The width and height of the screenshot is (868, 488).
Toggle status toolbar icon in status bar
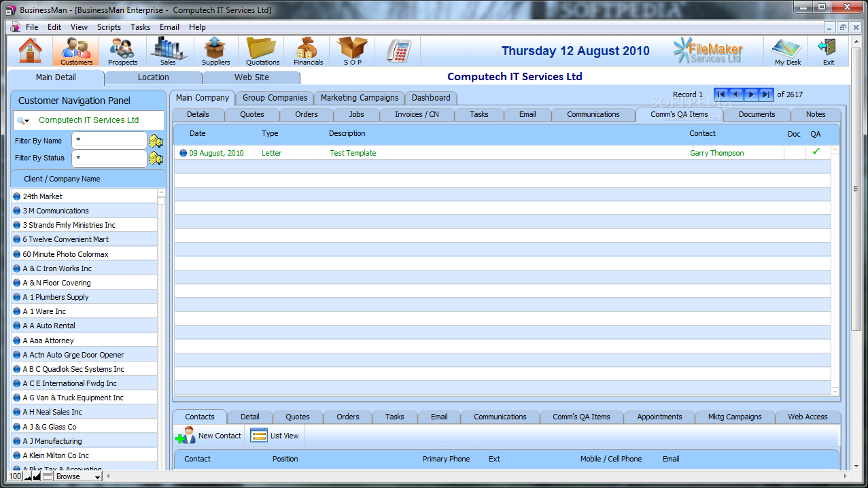[x=48, y=476]
